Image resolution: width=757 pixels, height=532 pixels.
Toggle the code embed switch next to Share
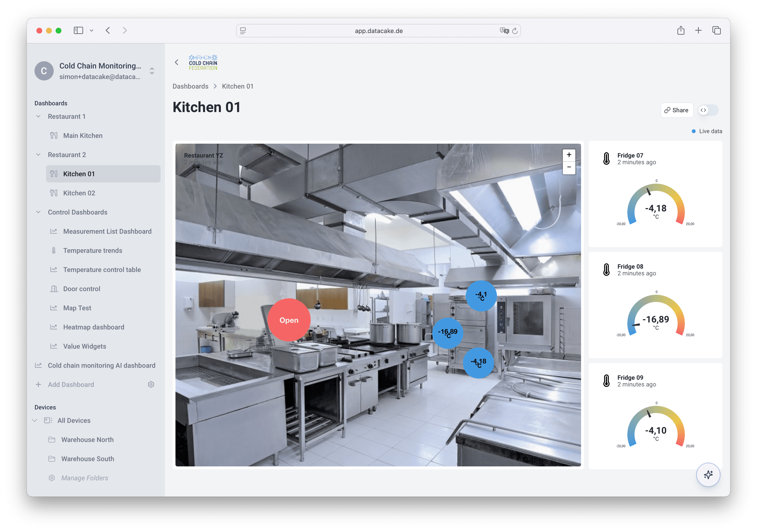pyautogui.click(x=708, y=110)
